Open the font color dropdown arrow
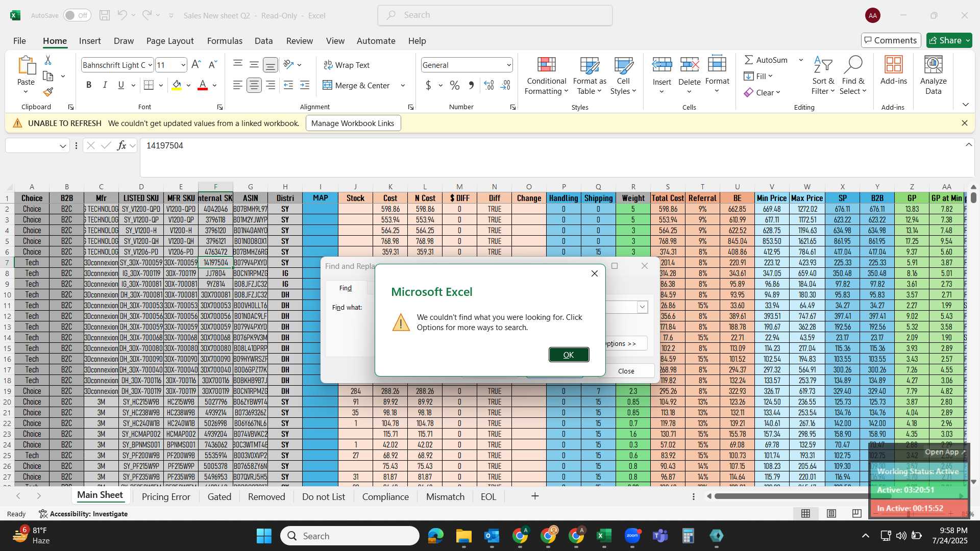Screen dimensions: 980x551 [215, 85]
